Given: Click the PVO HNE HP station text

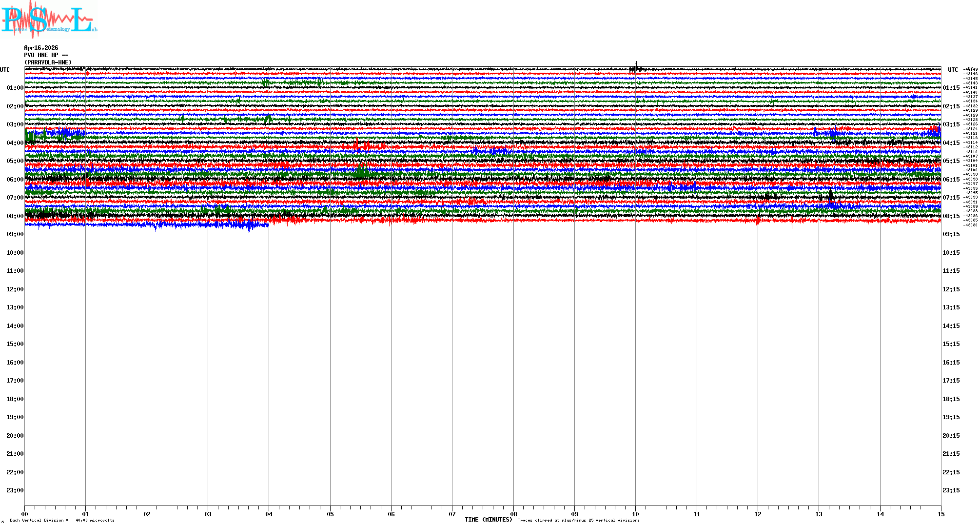Looking at the screenshot, I should pos(46,55).
